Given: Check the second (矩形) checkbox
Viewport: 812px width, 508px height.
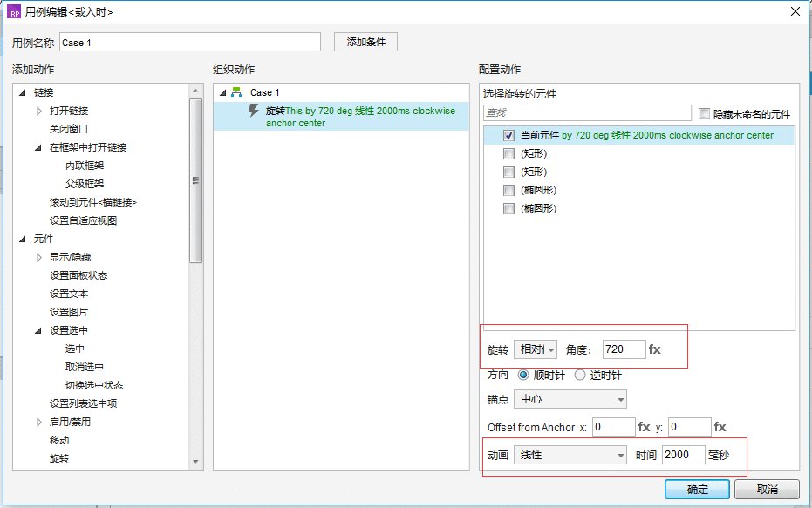Looking at the screenshot, I should click(508, 173).
